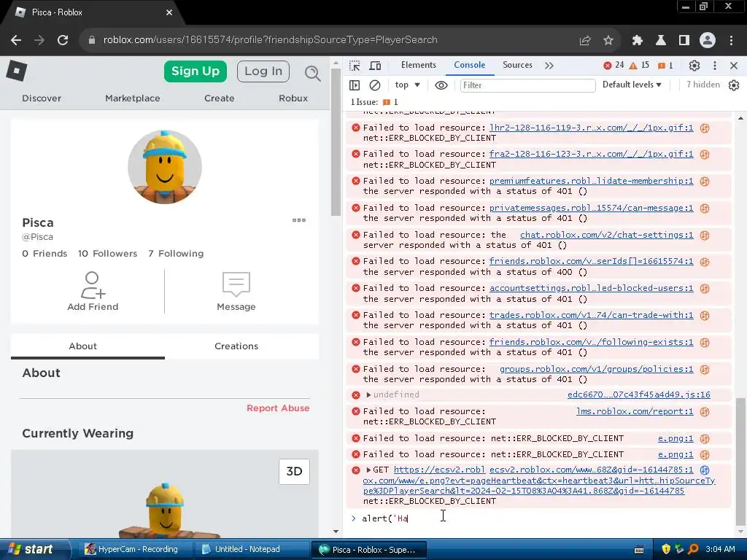Toggle the side panel icon in Chrome toolbar
747x560 pixels.
coord(684,41)
